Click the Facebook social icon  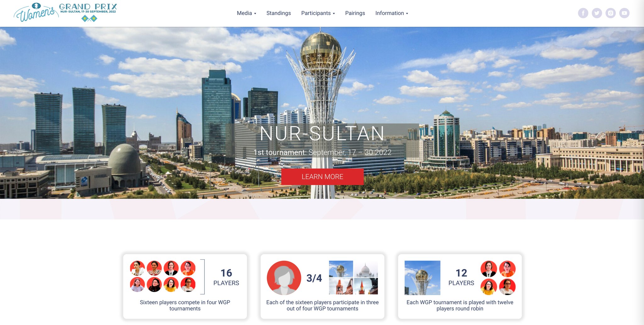[583, 13]
